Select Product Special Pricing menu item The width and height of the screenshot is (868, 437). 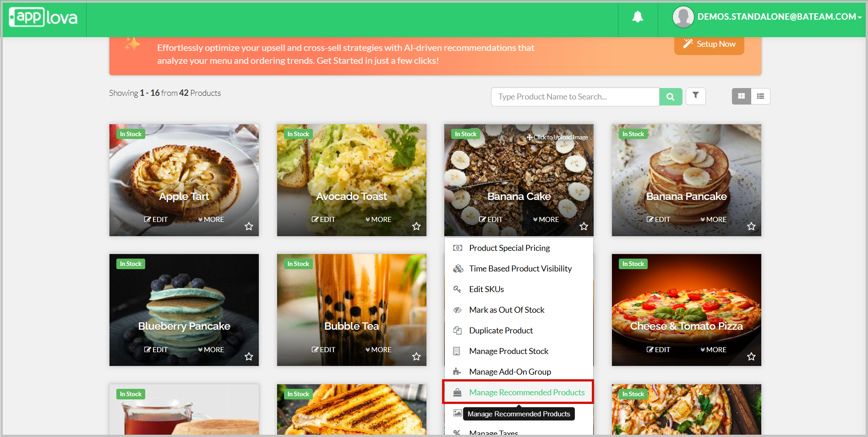[519, 248]
